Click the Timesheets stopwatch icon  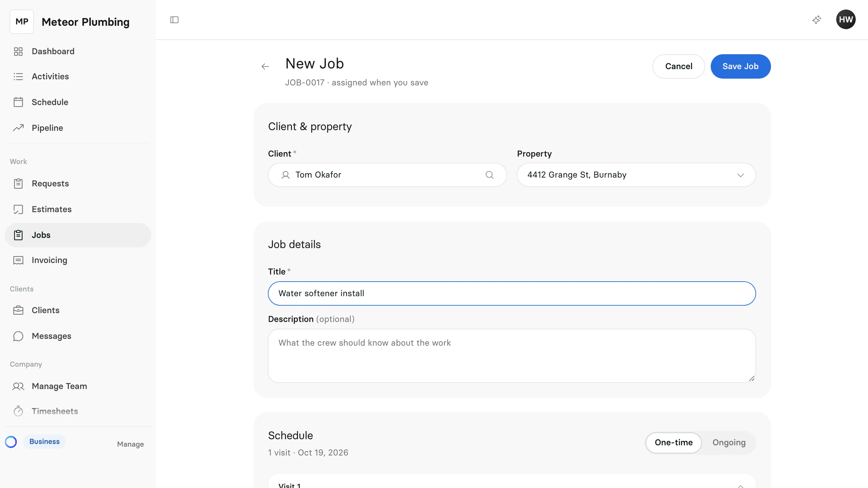tap(18, 411)
